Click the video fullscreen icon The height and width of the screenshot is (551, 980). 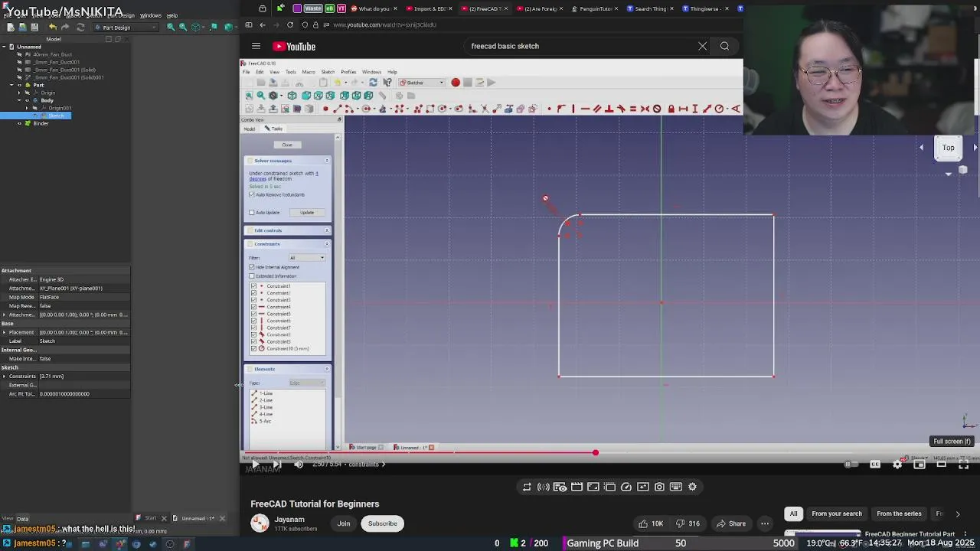point(964,465)
